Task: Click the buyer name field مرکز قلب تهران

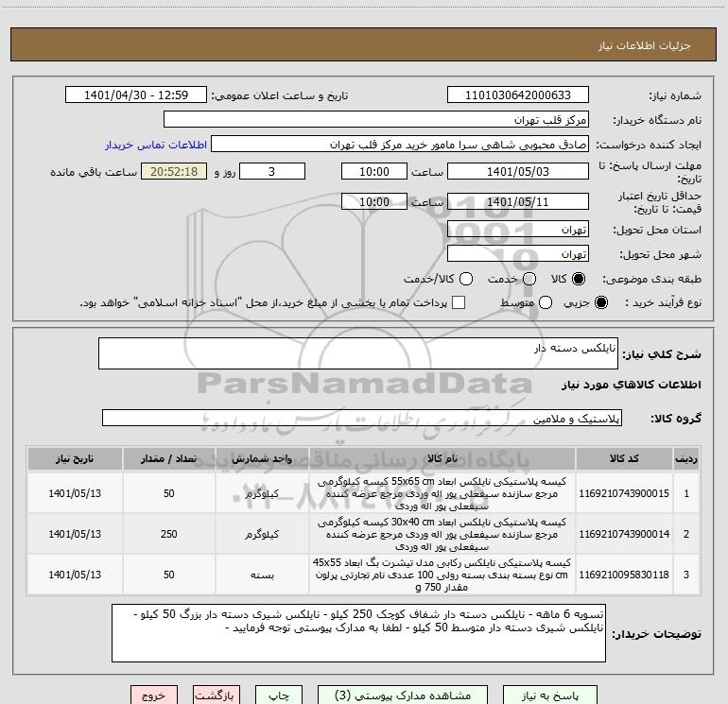Action: point(376,120)
